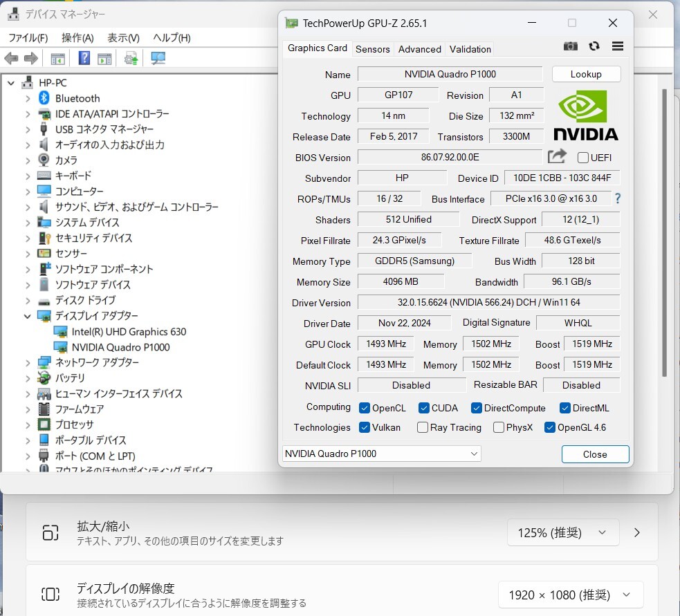Click the NVIDIA logo in GPU-Z
680x616 pixels.
coord(586,115)
